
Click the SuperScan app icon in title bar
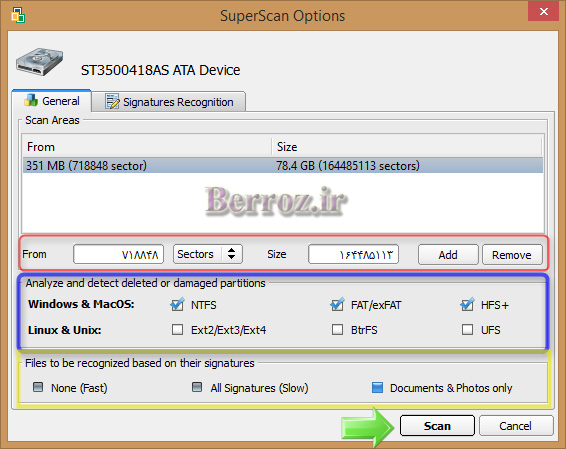tap(18, 15)
